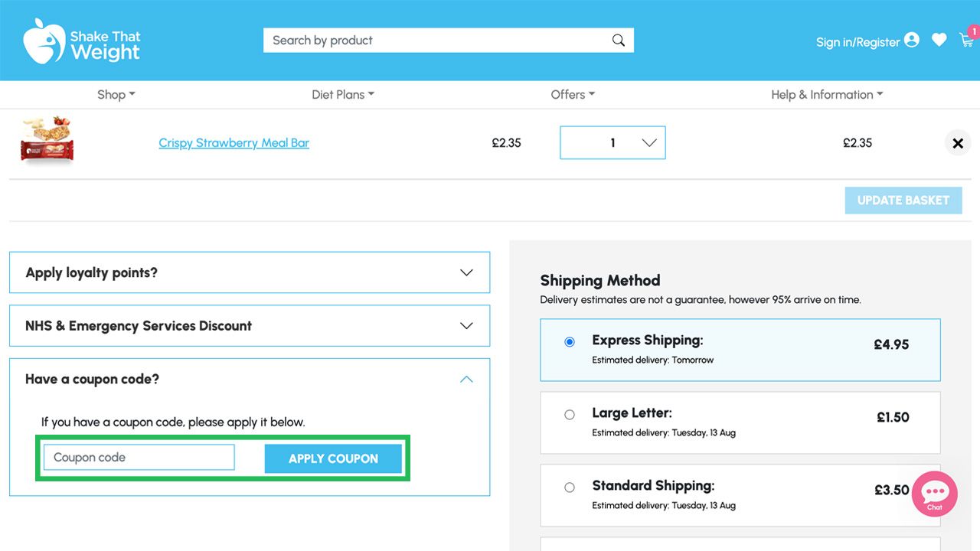Screen dimensions: 980x551
Task: Expand NHS & Emergency Services Discount
Action: (x=250, y=326)
